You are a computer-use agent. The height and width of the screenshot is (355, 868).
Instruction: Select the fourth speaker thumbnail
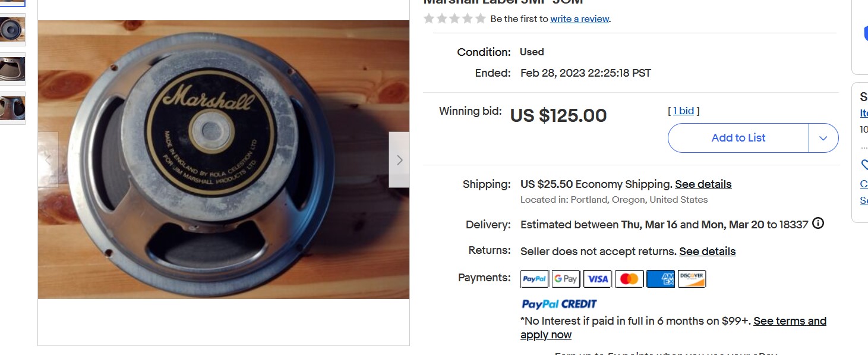[12, 108]
